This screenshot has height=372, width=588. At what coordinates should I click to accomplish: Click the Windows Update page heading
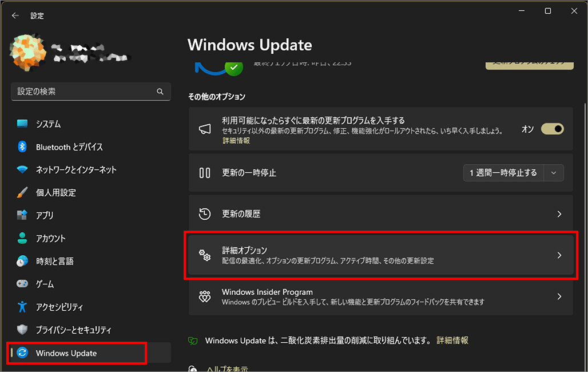250,45
